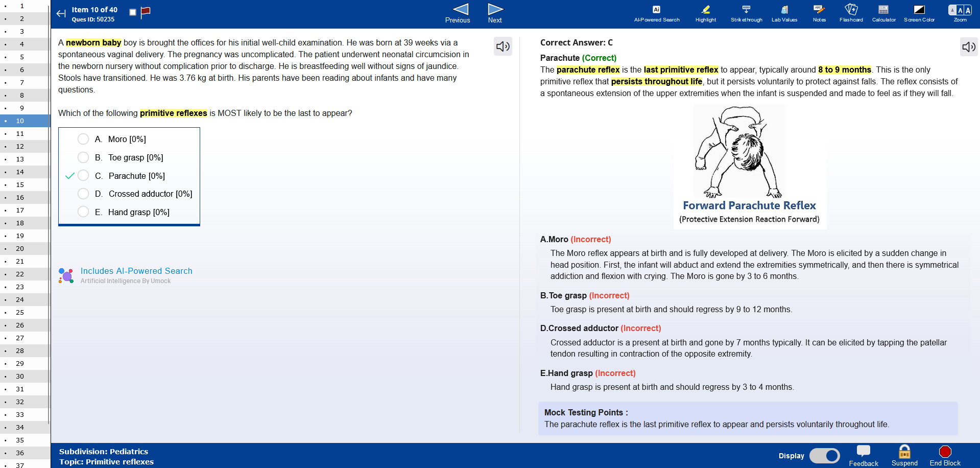Play audio for the question text
This screenshot has width=980, height=468.
click(503, 46)
